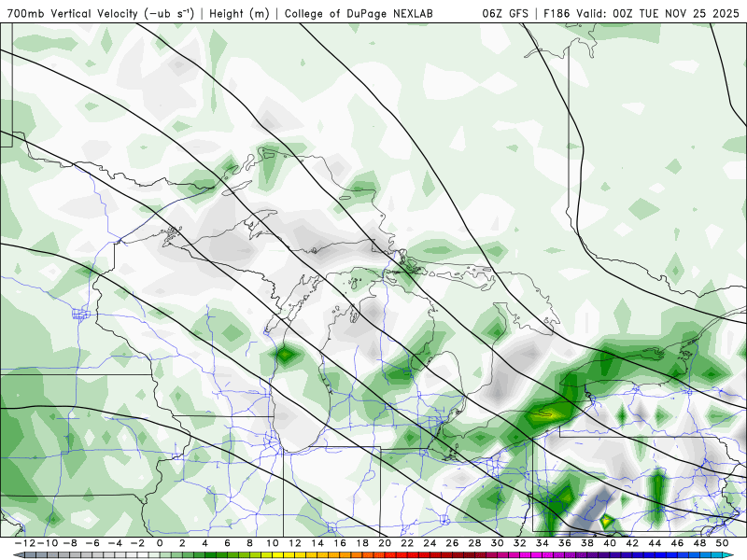Viewport: 747px width, 560px height.
Task: Click the "26" color scale label
Action: pyautogui.click(x=452, y=543)
